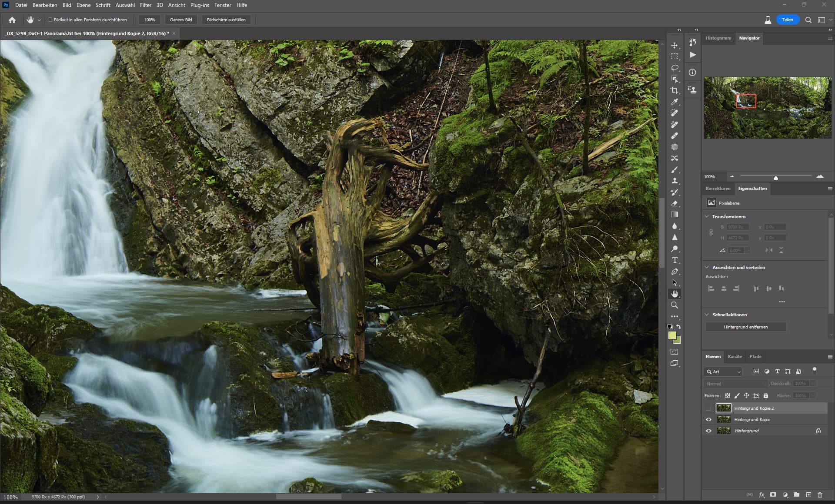Click the Navigator preview thumbnail
The image size is (835, 504).
point(768,108)
